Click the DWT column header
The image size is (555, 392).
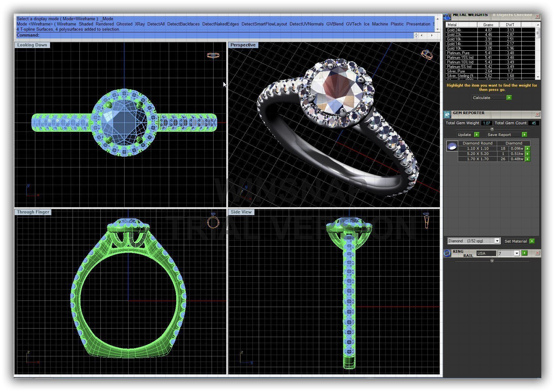point(510,25)
